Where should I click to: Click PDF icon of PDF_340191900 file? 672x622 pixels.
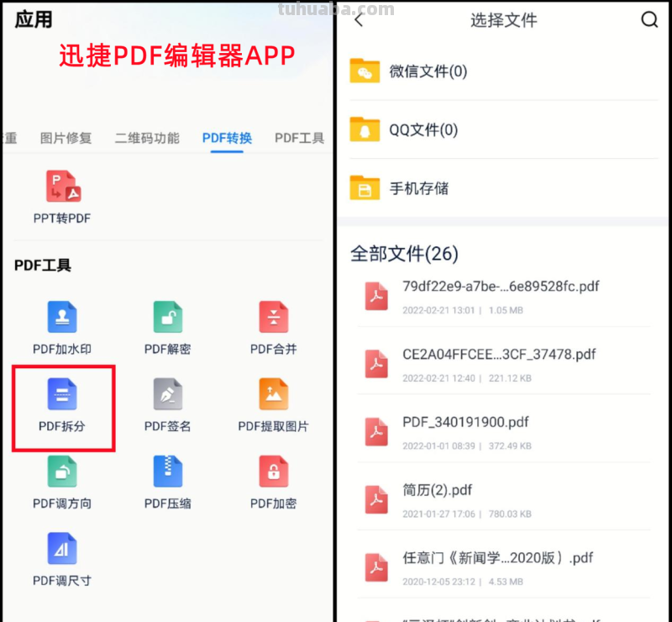(x=376, y=432)
